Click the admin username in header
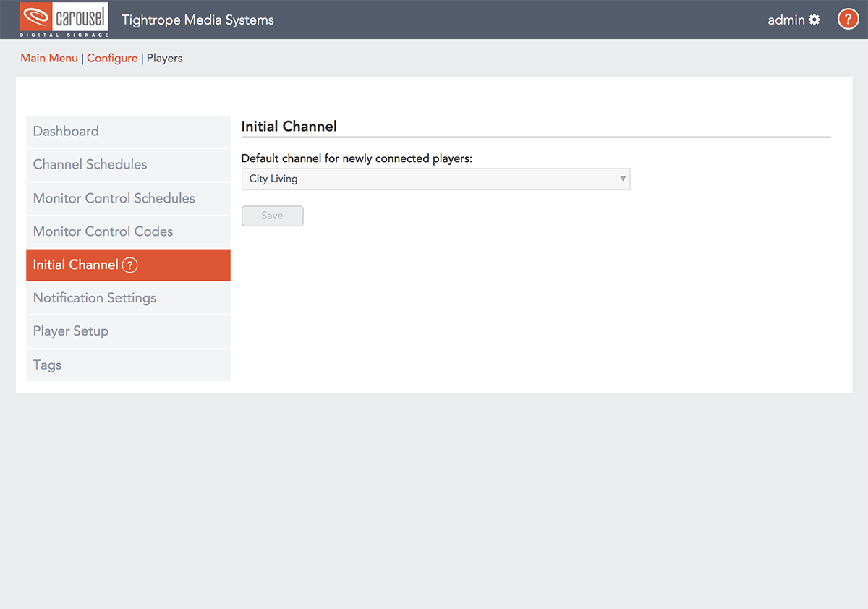This screenshot has width=868, height=609. (x=786, y=20)
